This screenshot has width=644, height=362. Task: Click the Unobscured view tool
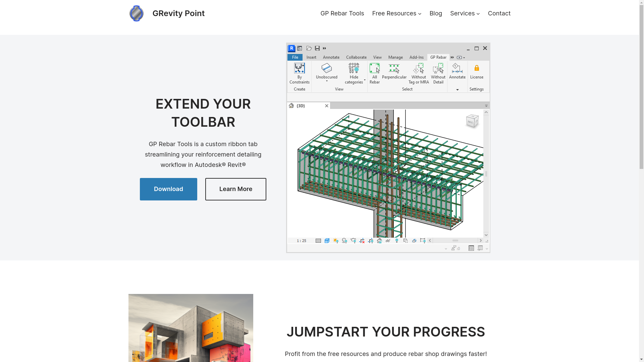327,73
